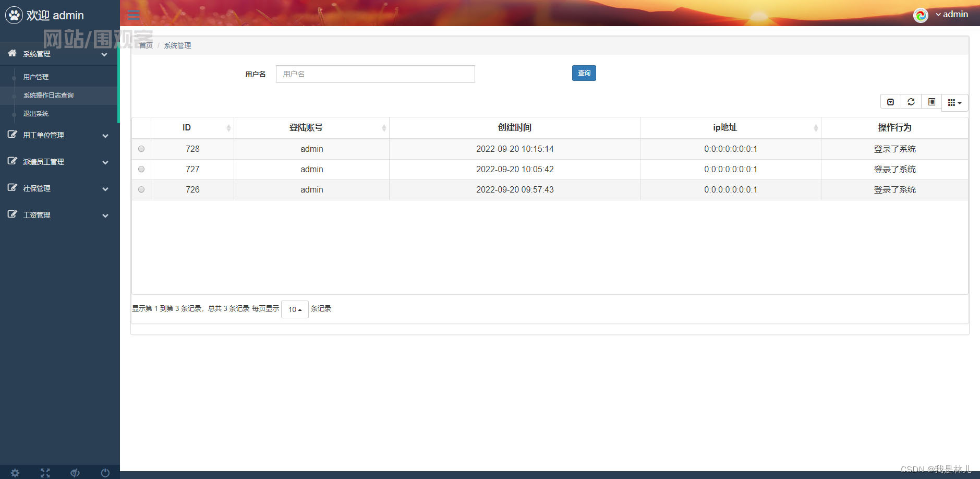This screenshot has width=980, height=479.
Task: Click the fullscreen arrows icon in sidebar footer
Action: (45, 473)
